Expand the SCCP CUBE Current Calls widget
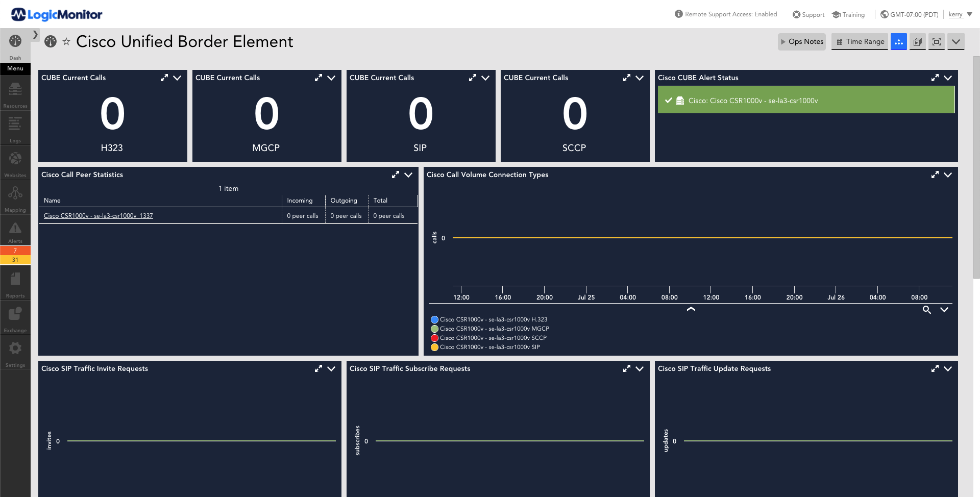 pyautogui.click(x=627, y=78)
